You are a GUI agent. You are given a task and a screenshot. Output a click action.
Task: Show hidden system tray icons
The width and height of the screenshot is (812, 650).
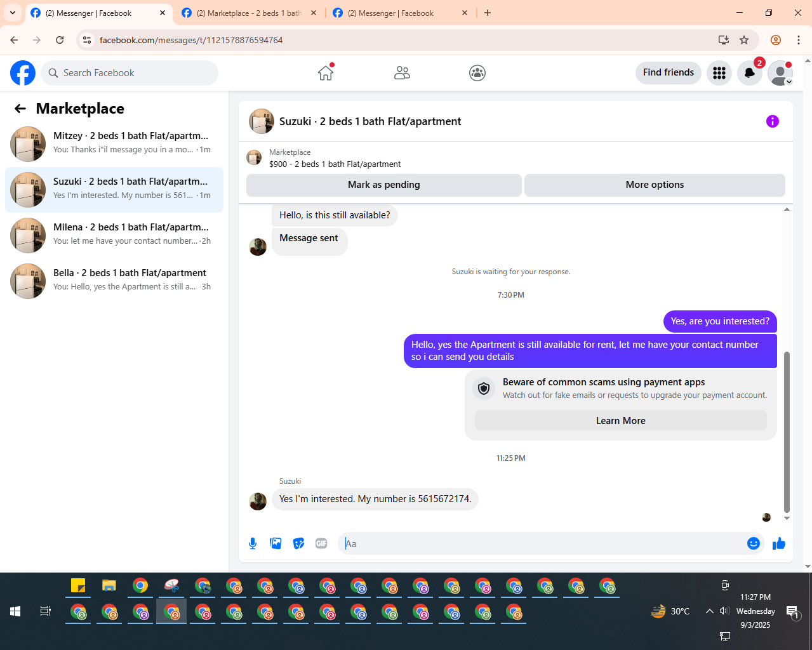click(709, 611)
